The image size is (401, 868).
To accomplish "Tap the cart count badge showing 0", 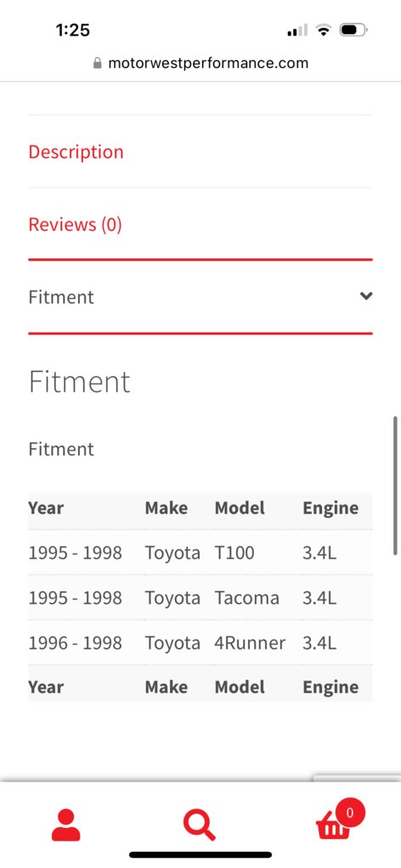I will click(x=349, y=813).
